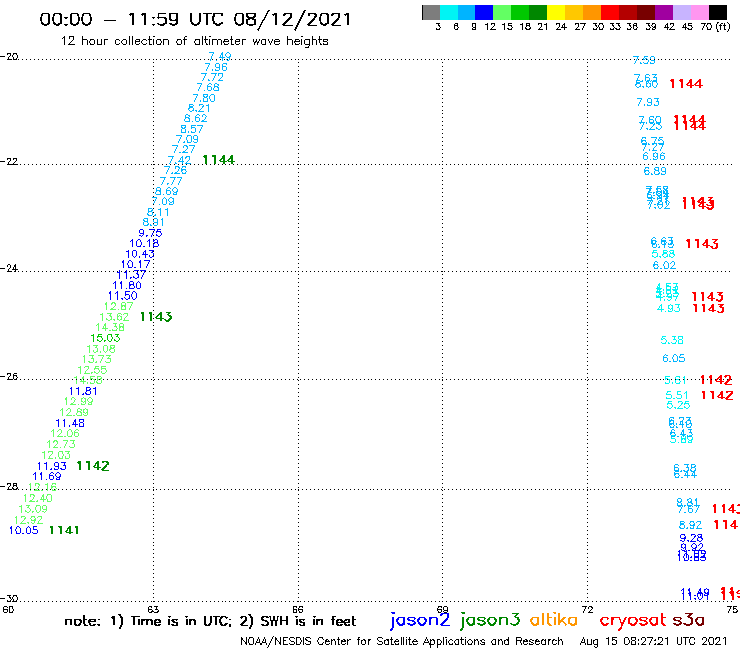Pick the cyan swatch next to gray in the legend
740x650 pixels.
coord(449,12)
